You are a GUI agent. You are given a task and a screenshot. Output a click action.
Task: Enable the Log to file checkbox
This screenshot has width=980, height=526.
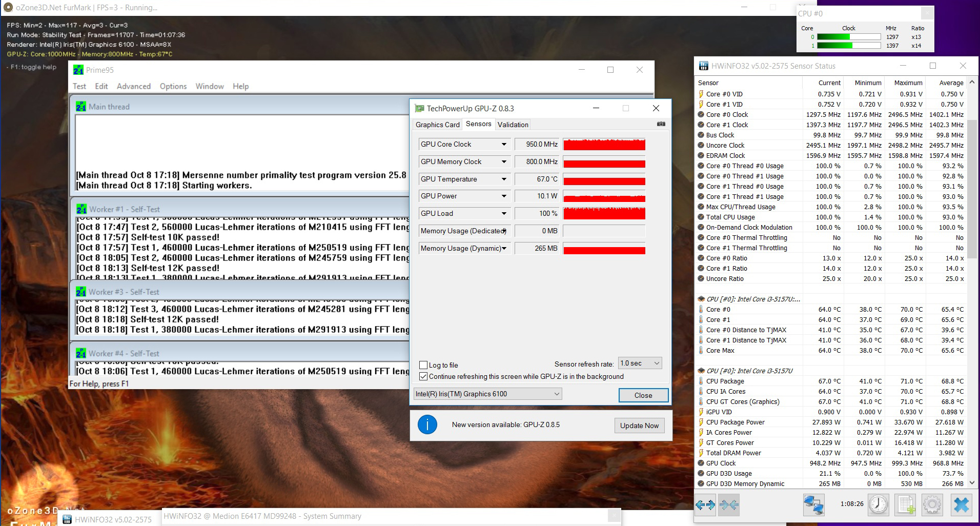point(423,365)
